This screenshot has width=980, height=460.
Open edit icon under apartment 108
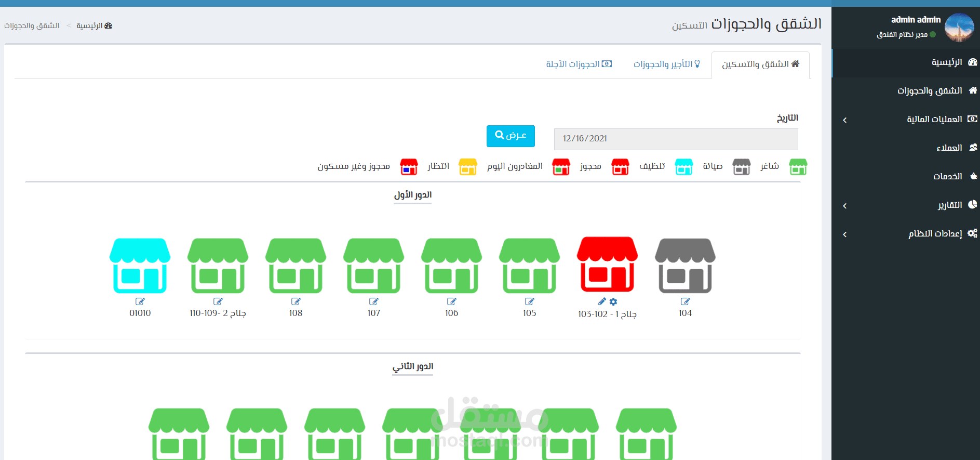click(296, 301)
